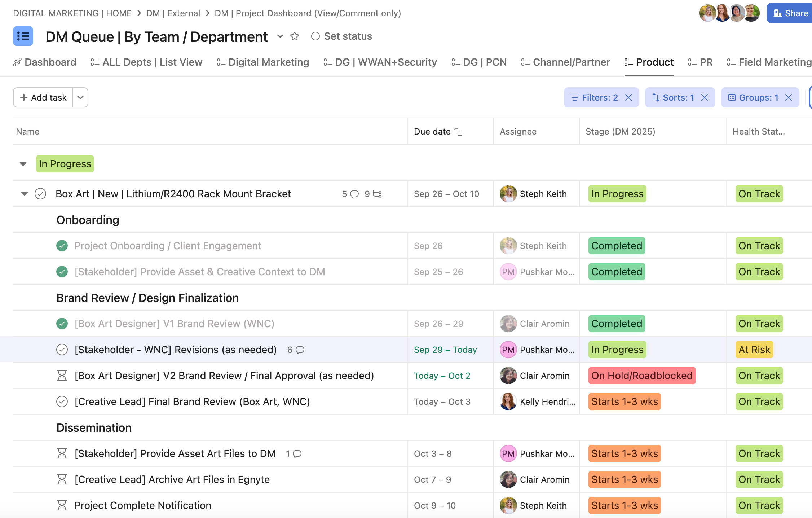
Task: Click the blue list project icon
Action: [x=23, y=36]
